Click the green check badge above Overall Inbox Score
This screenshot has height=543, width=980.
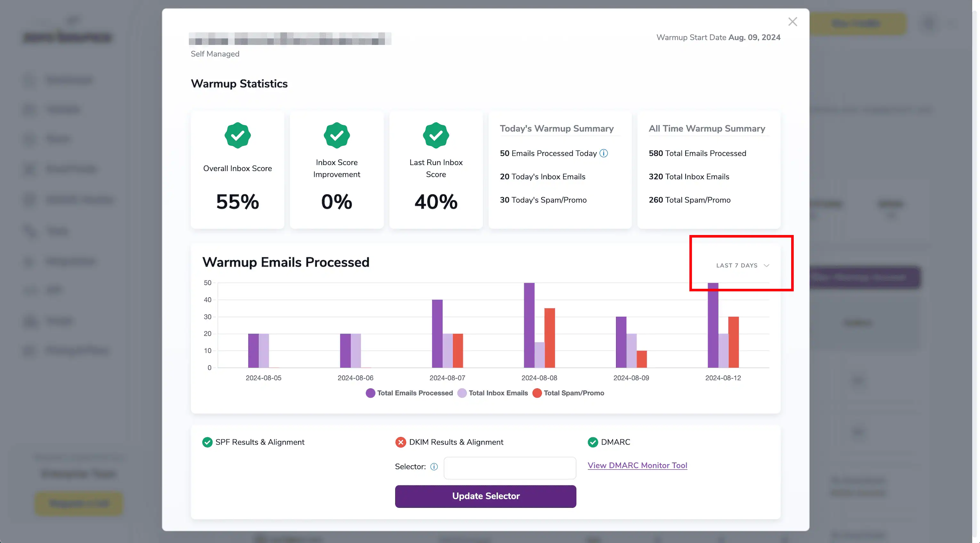pos(237,135)
